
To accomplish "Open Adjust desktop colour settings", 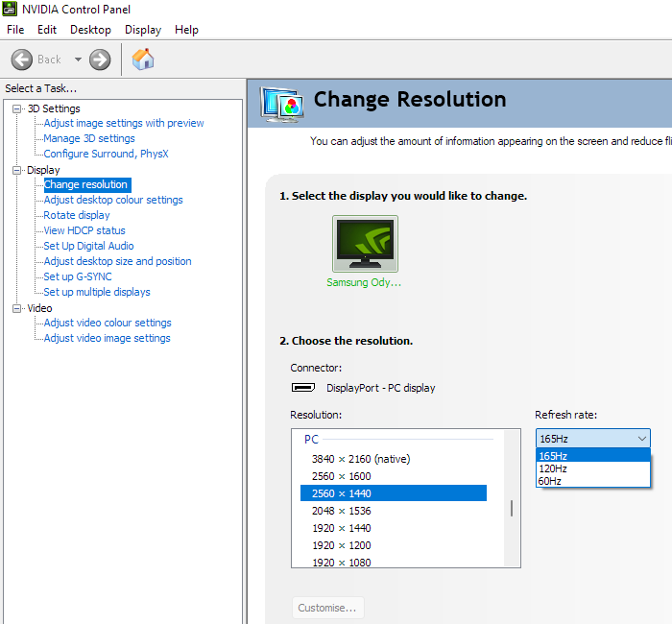I will 113,200.
